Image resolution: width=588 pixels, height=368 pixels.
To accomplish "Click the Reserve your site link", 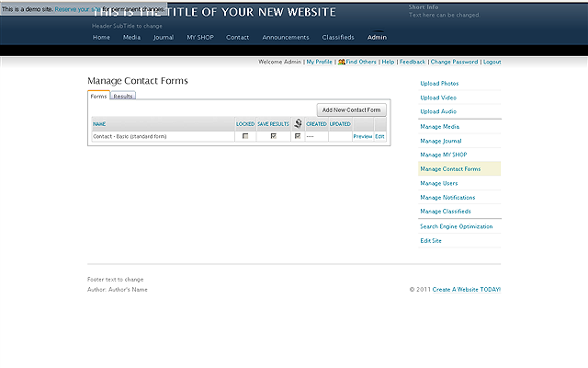I will [77, 9].
